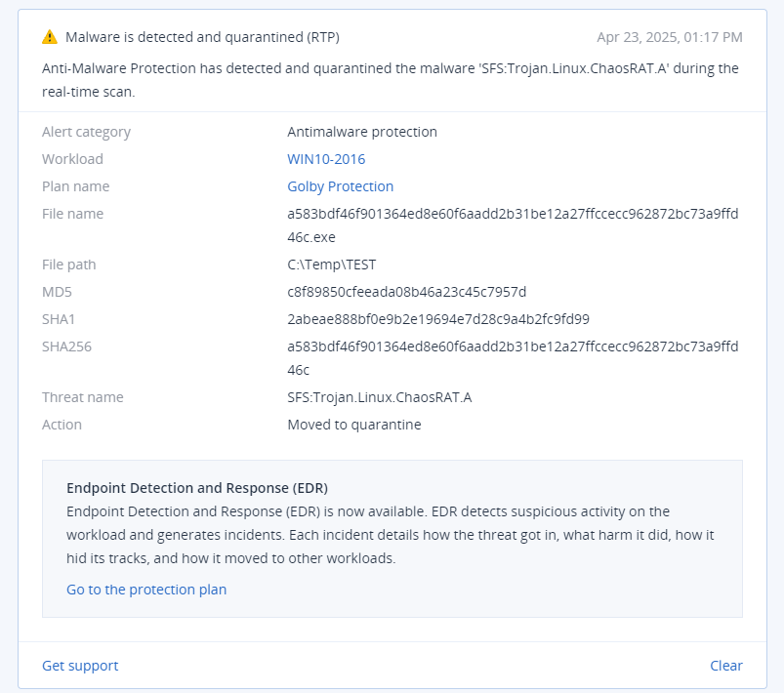Click the Alert category label
This screenshot has height=693, width=784.
(86, 132)
